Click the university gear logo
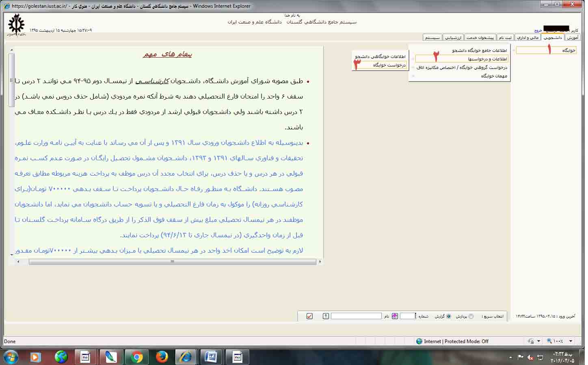 [x=16, y=24]
